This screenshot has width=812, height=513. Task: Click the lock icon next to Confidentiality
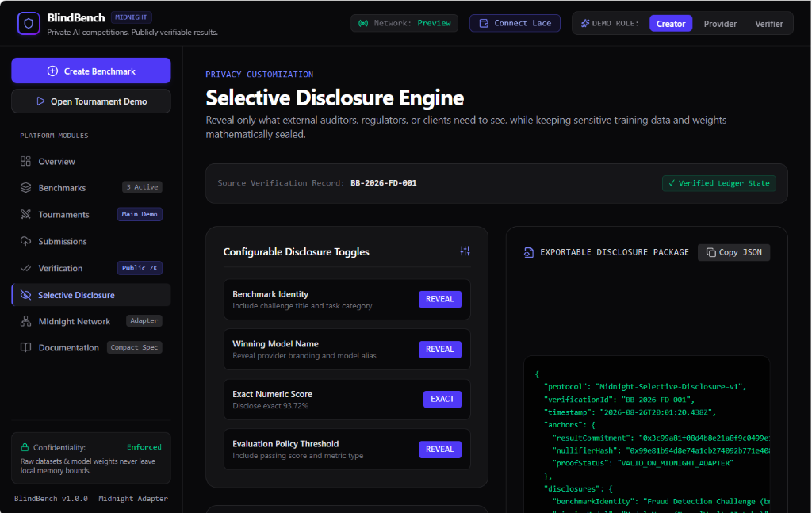click(25, 447)
